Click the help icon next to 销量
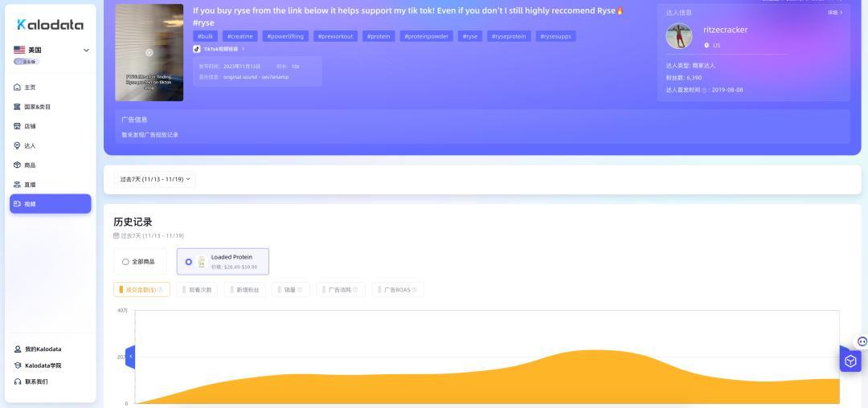 pyautogui.click(x=300, y=290)
